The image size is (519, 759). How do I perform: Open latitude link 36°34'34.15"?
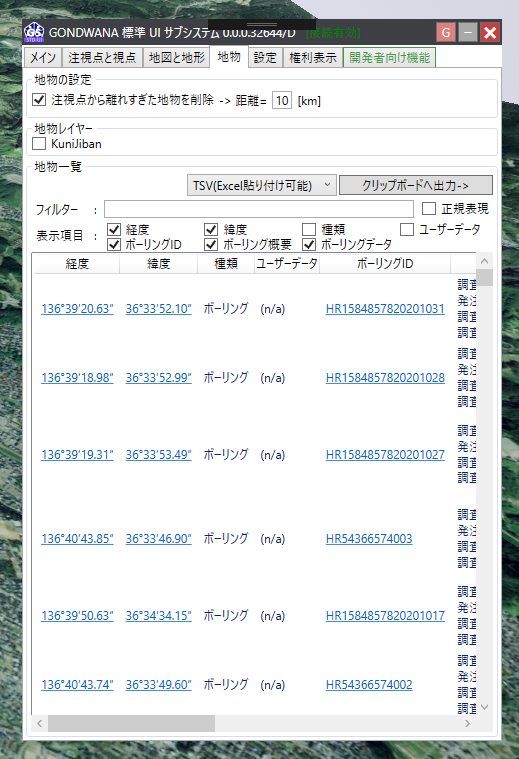coord(158,616)
